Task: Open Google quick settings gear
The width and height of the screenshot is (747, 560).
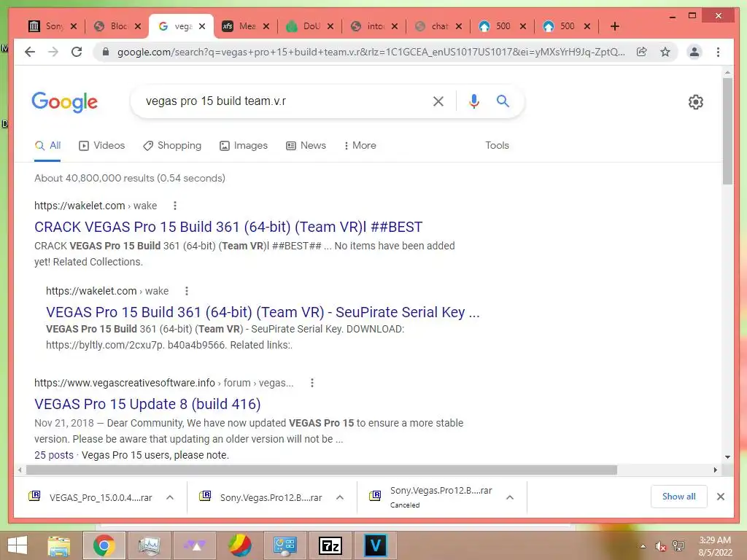Action: click(695, 102)
